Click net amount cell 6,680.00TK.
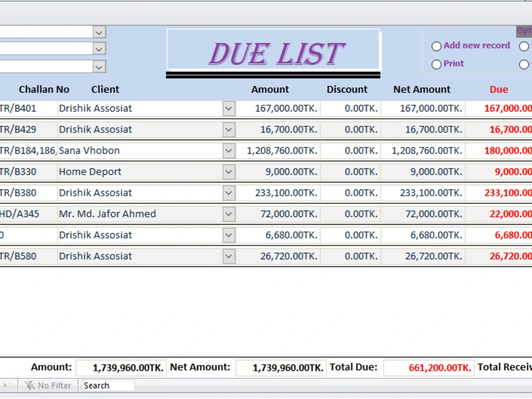Image resolution: width=532 pixels, height=399 pixels. point(423,235)
